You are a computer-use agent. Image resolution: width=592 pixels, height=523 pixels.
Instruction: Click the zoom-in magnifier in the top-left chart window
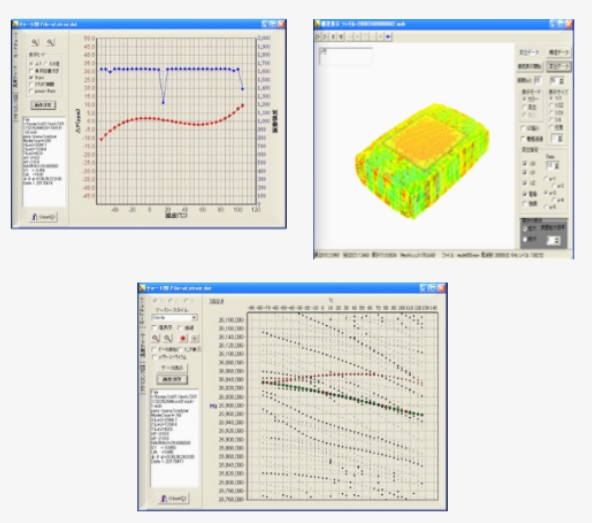(x=35, y=43)
